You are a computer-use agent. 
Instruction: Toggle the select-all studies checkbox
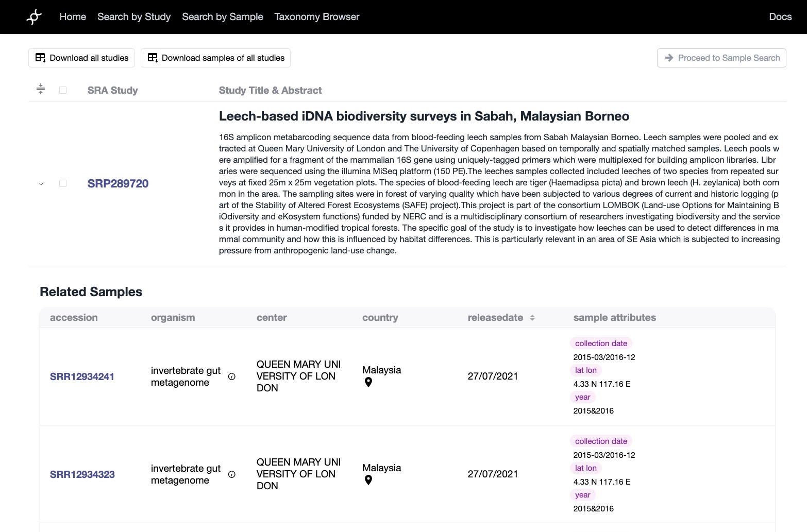point(63,90)
